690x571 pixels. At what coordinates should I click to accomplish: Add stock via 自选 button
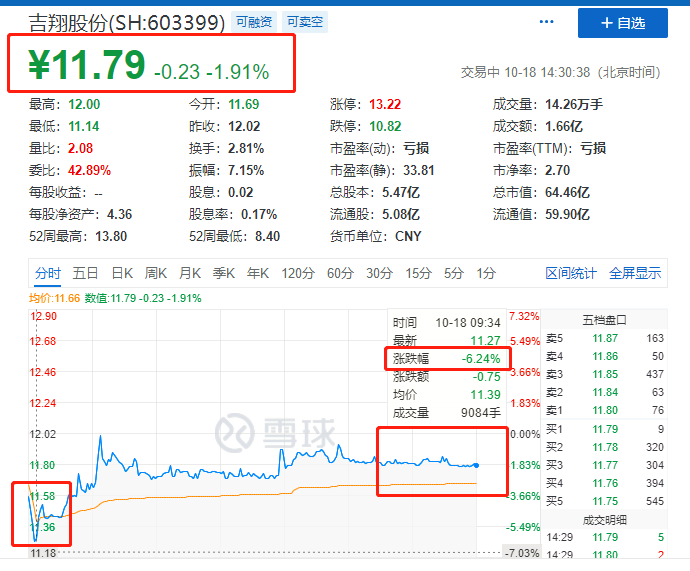(623, 23)
